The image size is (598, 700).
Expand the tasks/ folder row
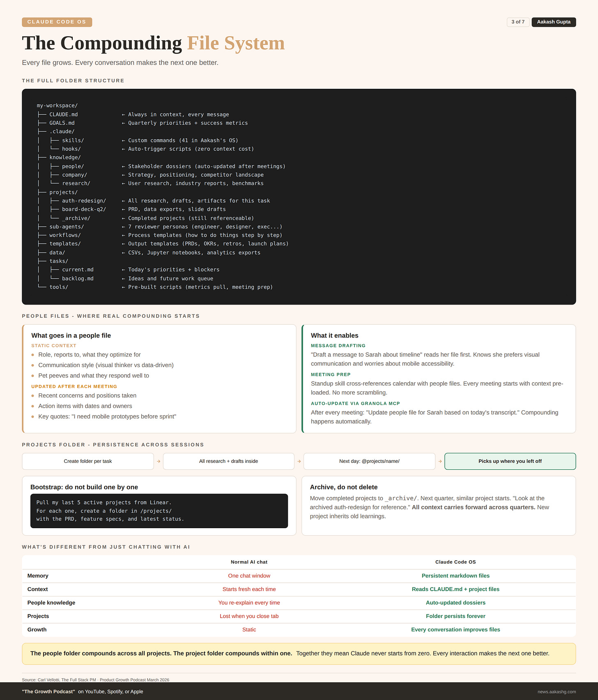[59, 261]
